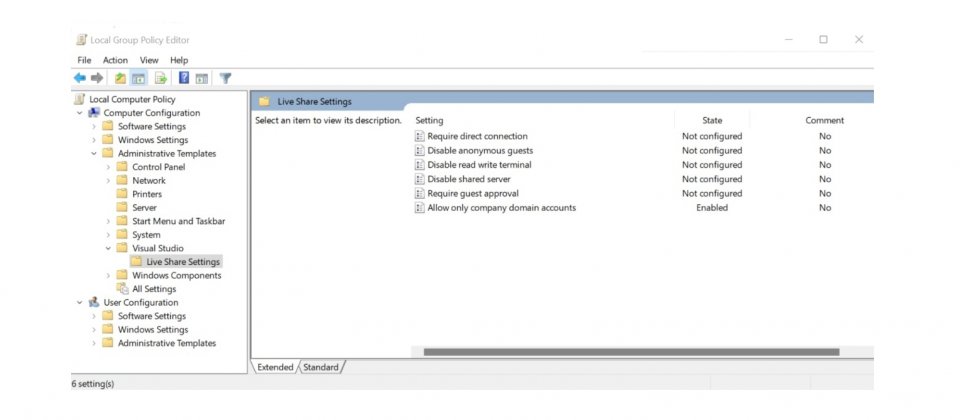Open Help via blue question mark icon
This screenshot has height=420, width=960.
[184, 78]
